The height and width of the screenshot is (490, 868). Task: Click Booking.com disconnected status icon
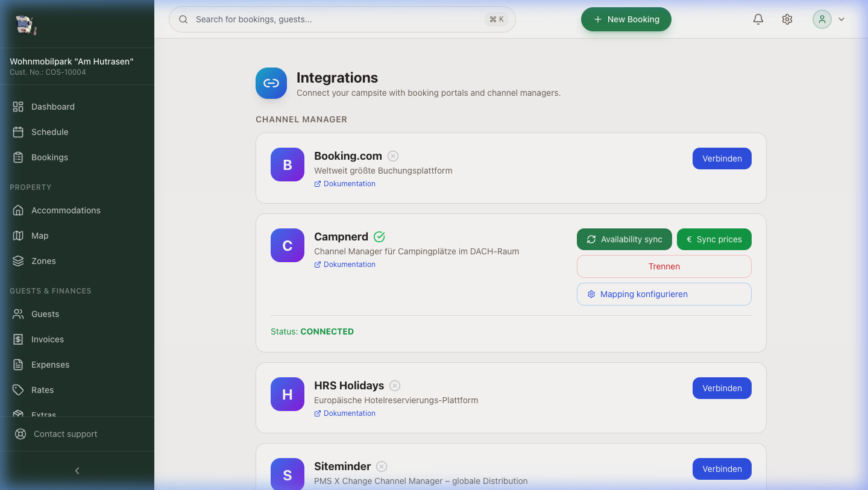(393, 156)
